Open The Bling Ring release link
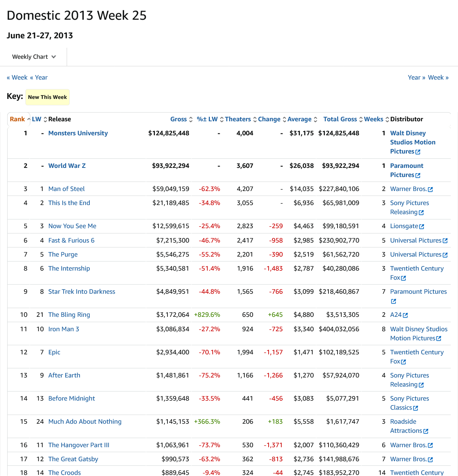This screenshot has width=458, height=476. pyautogui.click(x=69, y=315)
